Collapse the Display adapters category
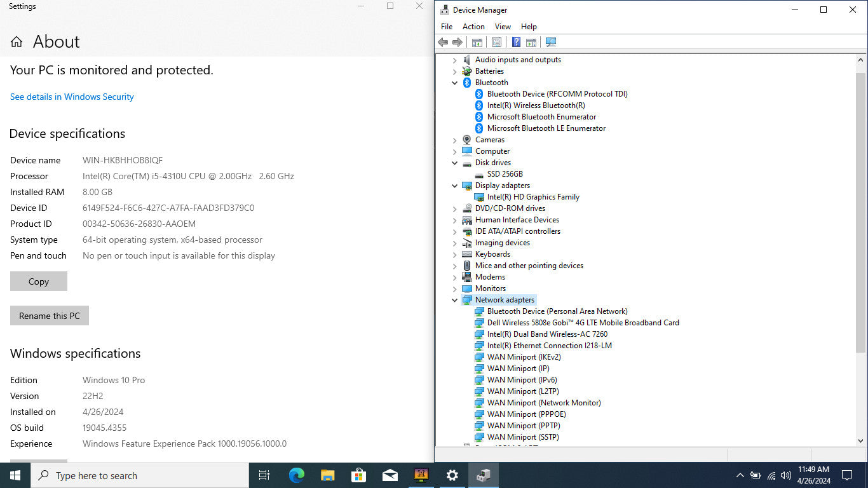The image size is (868, 488). pos(454,186)
